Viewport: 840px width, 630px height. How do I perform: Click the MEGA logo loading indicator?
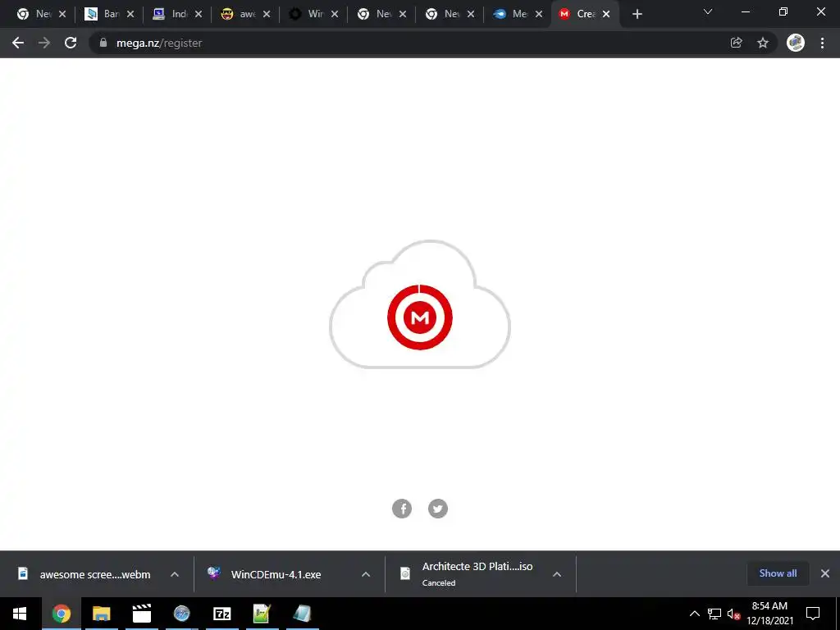[419, 317]
